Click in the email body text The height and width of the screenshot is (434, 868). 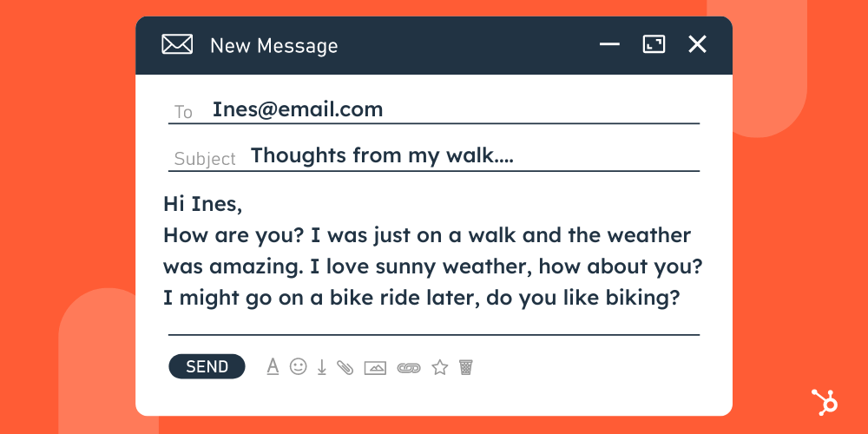tap(431, 266)
